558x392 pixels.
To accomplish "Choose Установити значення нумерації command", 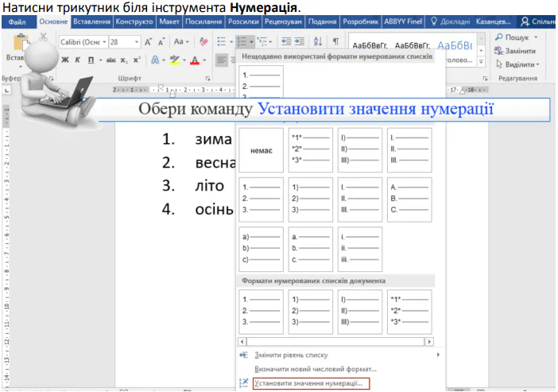I will tap(308, 383).
